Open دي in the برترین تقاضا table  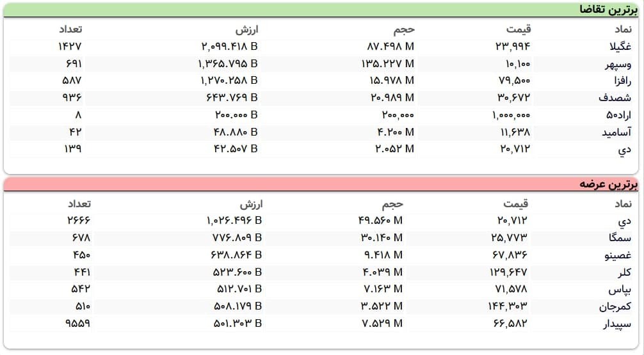pyautogui.click(x=625, y=150)
